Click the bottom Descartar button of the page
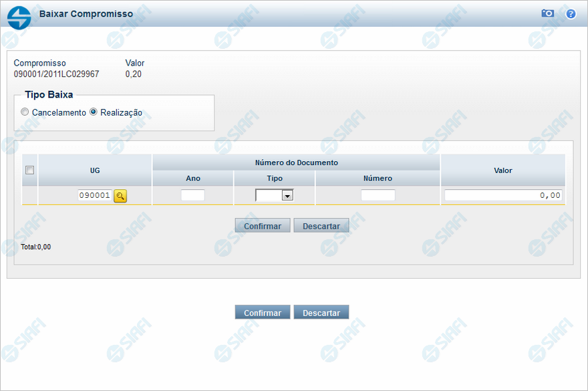The width and height of the screenshot is (588, 391). pos(321,313)
